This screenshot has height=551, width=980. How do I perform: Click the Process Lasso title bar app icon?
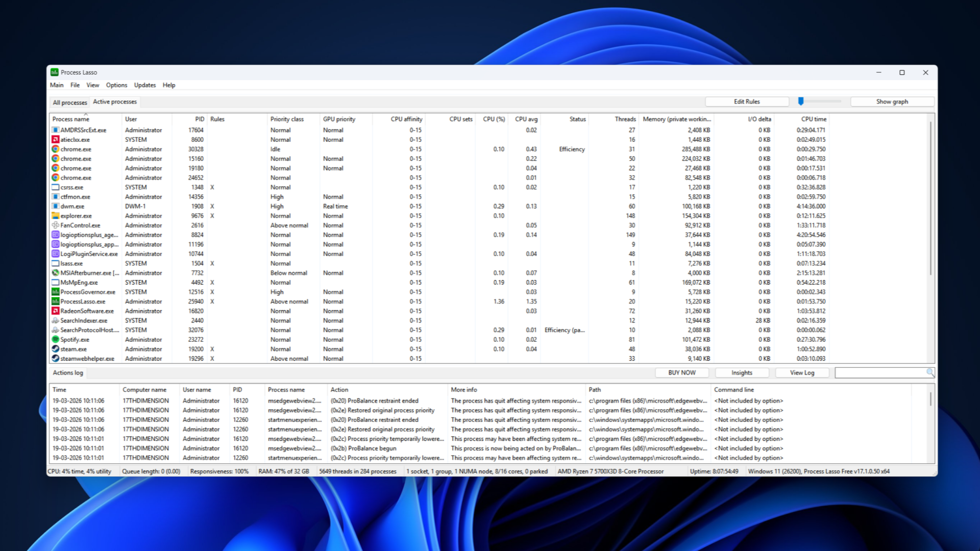[55, 72]
